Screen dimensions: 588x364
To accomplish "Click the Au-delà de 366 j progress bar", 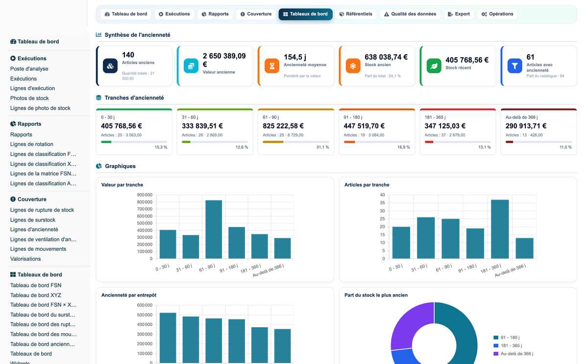I will [539, 142].
